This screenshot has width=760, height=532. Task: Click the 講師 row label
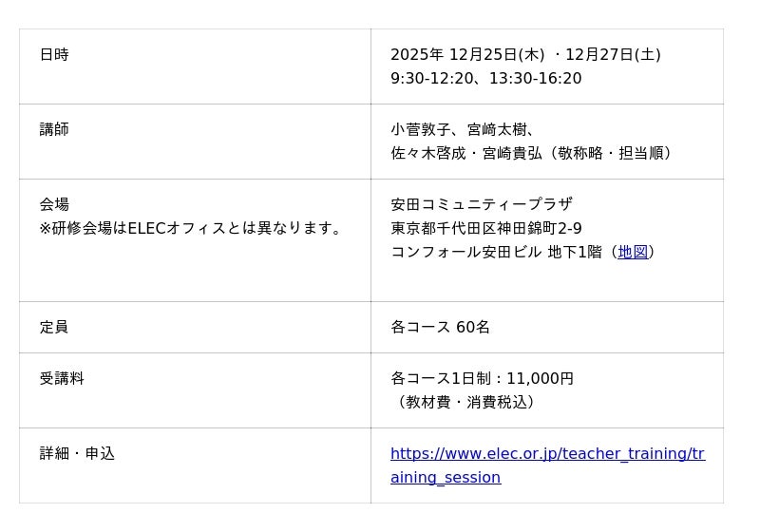click(54, 129)
